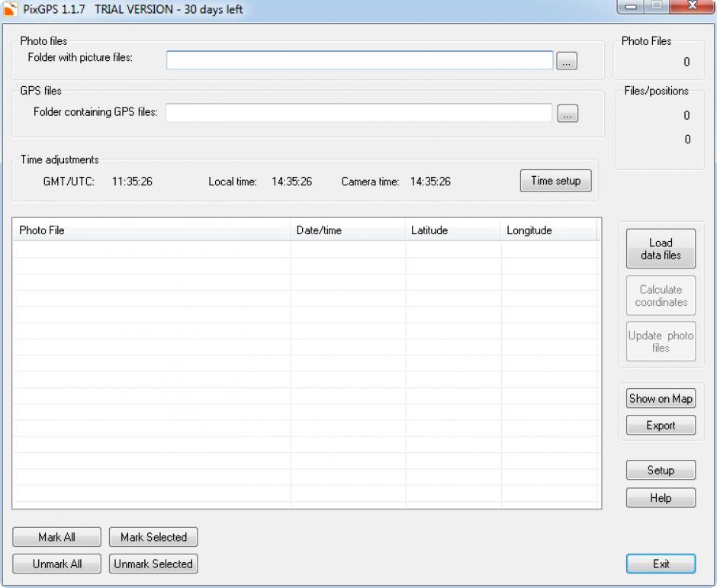Click the Photo Files count value 0
Viewport: 717px width, 588px height.
coord(686,62)
